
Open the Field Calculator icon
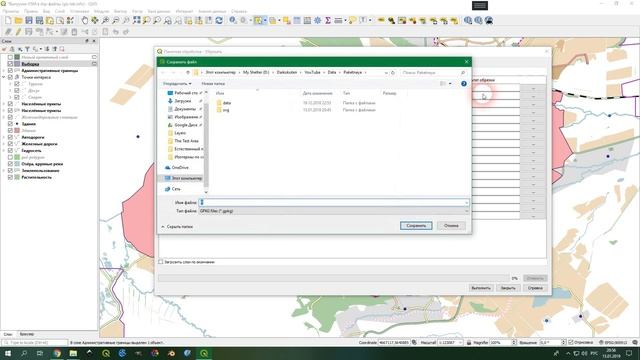pos(307,20)
